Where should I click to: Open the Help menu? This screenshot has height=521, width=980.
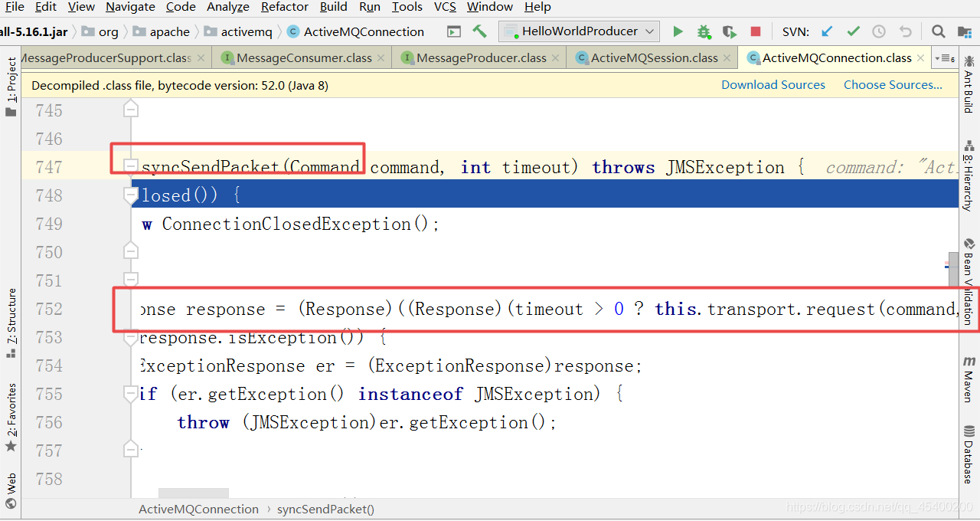(537, 7)
